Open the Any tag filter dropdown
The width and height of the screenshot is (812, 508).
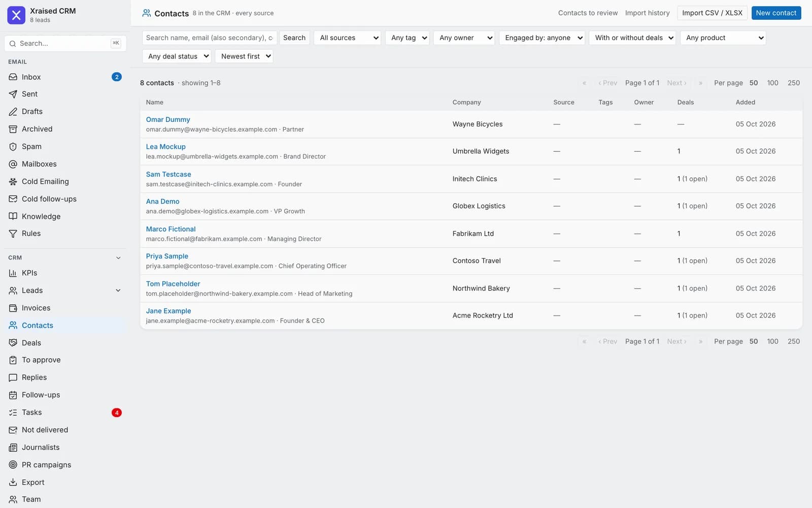coord(408,38)
